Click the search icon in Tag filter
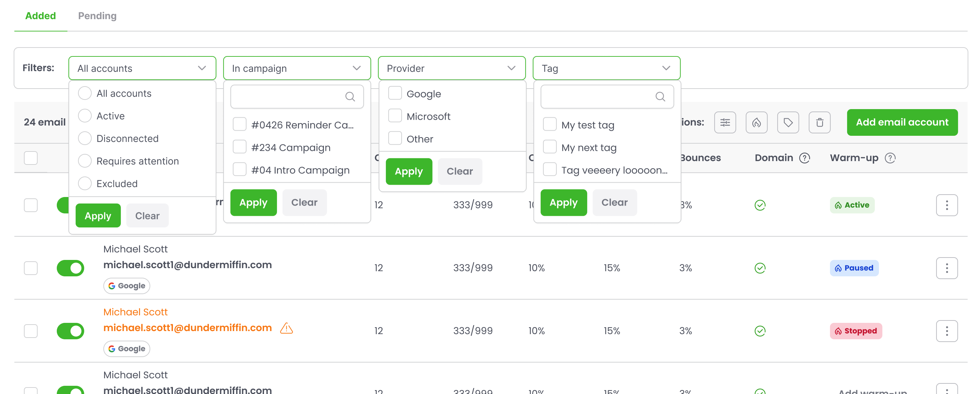 660,97
